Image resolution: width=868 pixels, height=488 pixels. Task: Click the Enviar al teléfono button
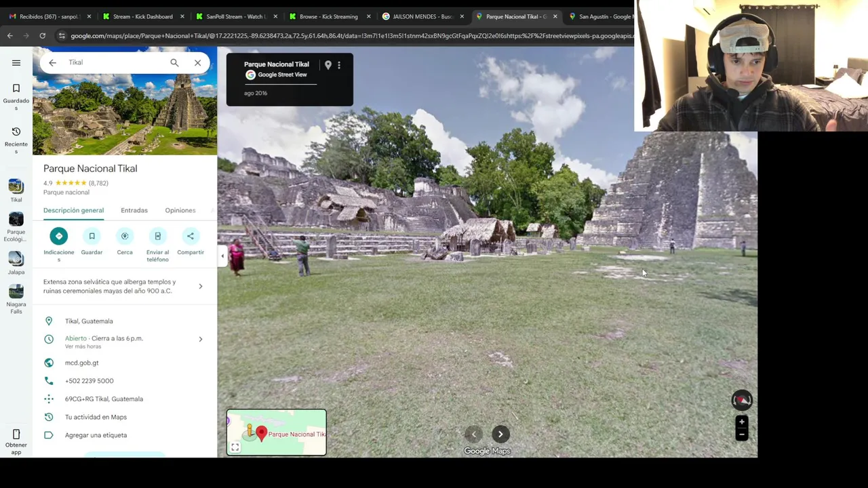point(157,236)
